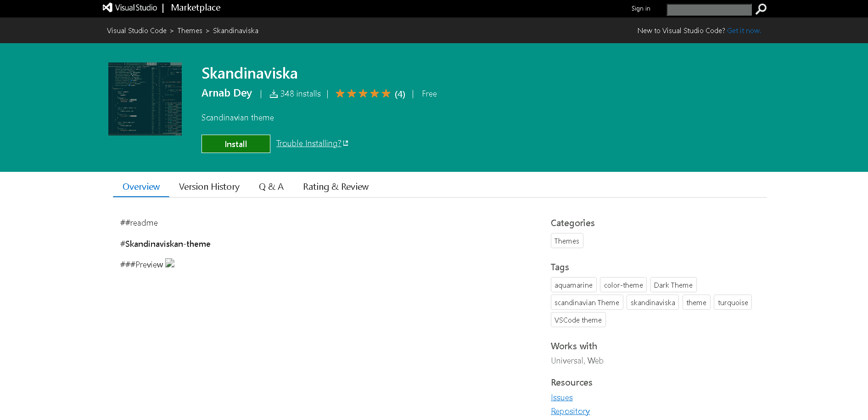Click the skandinaviska tag

click(x=653, y=302)
